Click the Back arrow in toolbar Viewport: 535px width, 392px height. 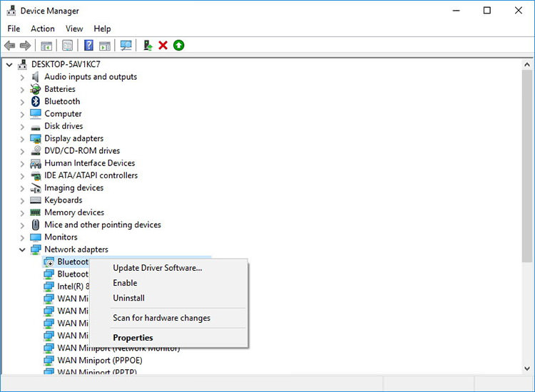pos(10,46)
